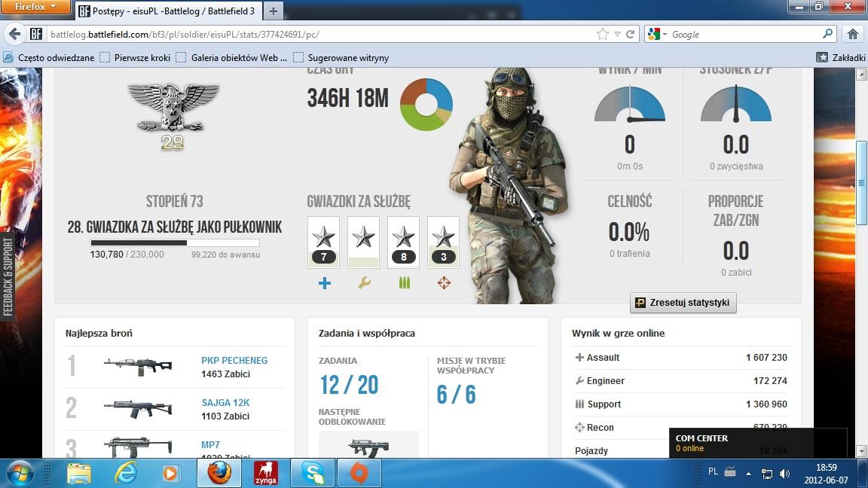Open the Origin taskbar icon

pyautogui.click(x=359, y=474)
